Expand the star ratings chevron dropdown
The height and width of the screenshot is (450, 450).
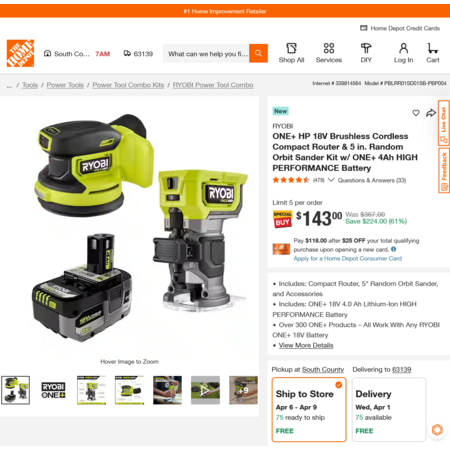(331, 180)
